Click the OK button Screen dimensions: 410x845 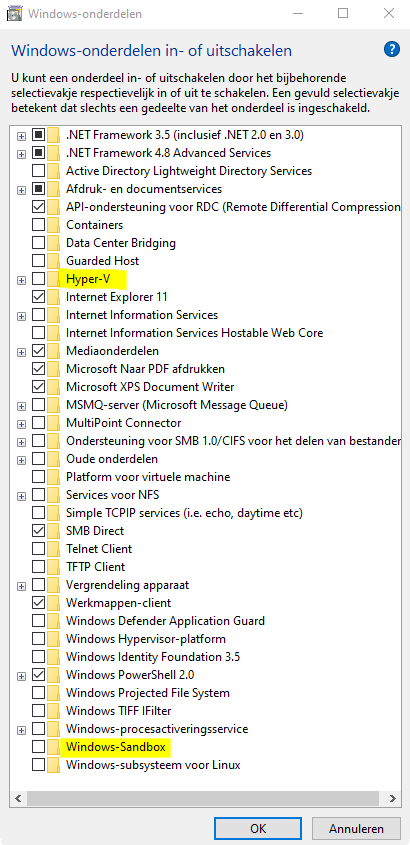tap(259, 828)
